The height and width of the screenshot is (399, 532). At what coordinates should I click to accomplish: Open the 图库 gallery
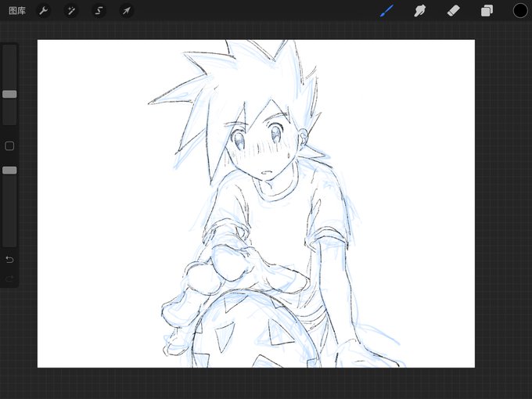17,11
